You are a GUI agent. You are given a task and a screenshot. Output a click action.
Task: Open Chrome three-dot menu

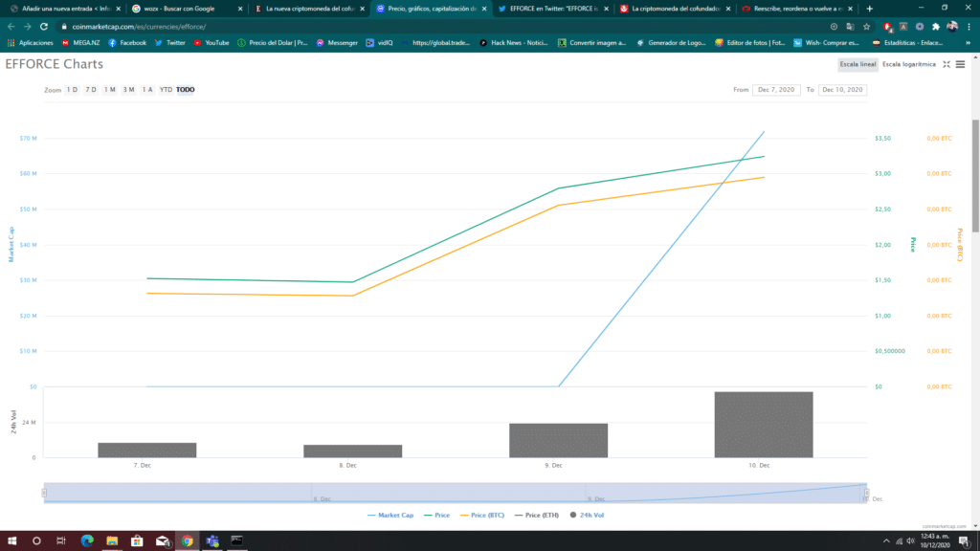click(969, 27)
